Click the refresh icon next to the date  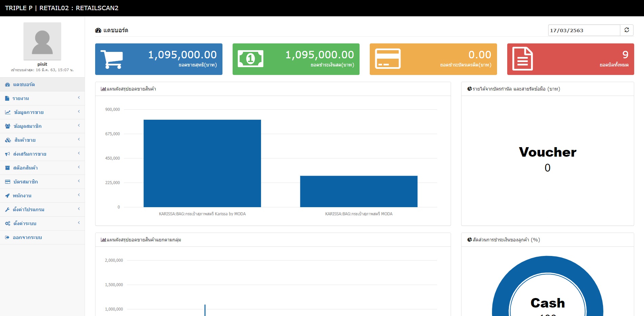coord(627,30)
